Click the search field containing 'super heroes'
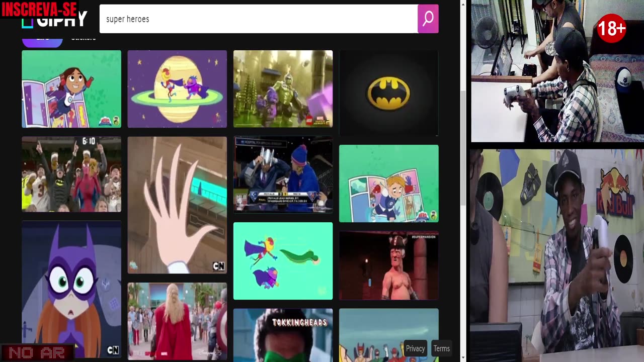 (x=259, y=19)
